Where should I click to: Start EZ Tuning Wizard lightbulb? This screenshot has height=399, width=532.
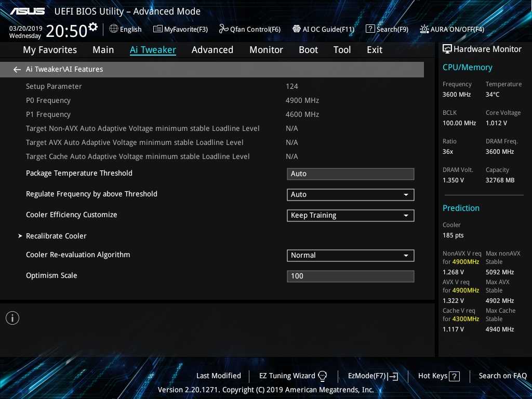click(322, 376)
